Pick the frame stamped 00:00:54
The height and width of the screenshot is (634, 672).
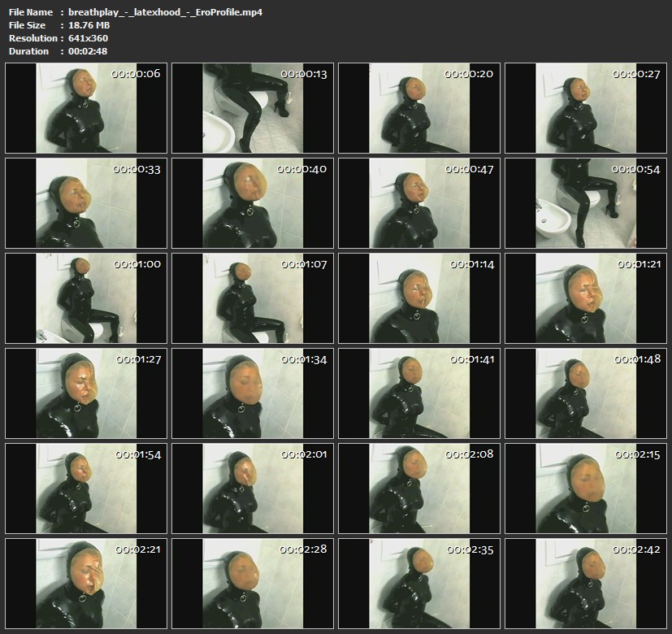click(x=585, y=203)
